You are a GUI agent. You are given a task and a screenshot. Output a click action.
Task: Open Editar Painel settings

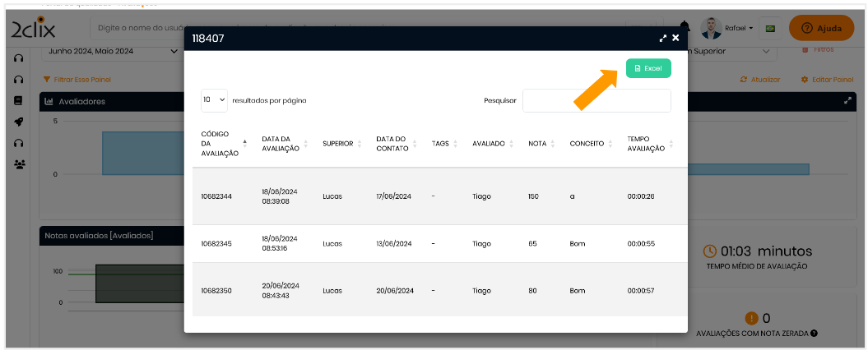827,80
